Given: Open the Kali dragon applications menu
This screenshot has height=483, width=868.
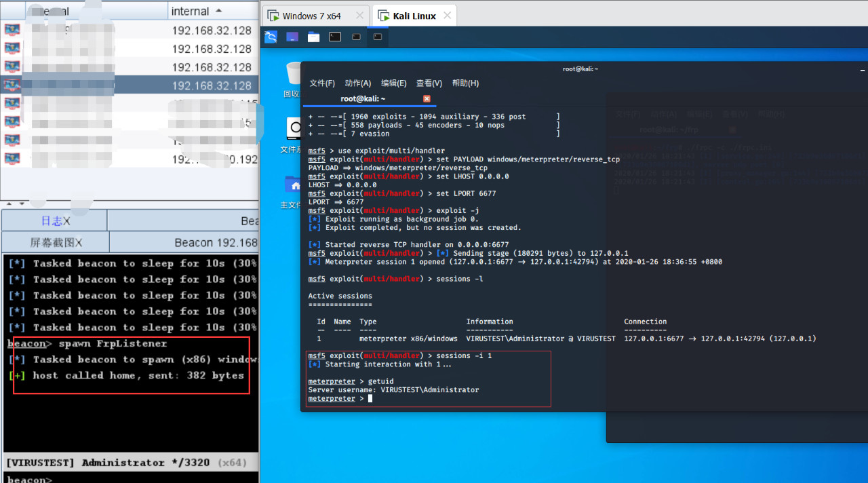Looking at the screenshot, I should pyautogui.click(x=271, y=37).
